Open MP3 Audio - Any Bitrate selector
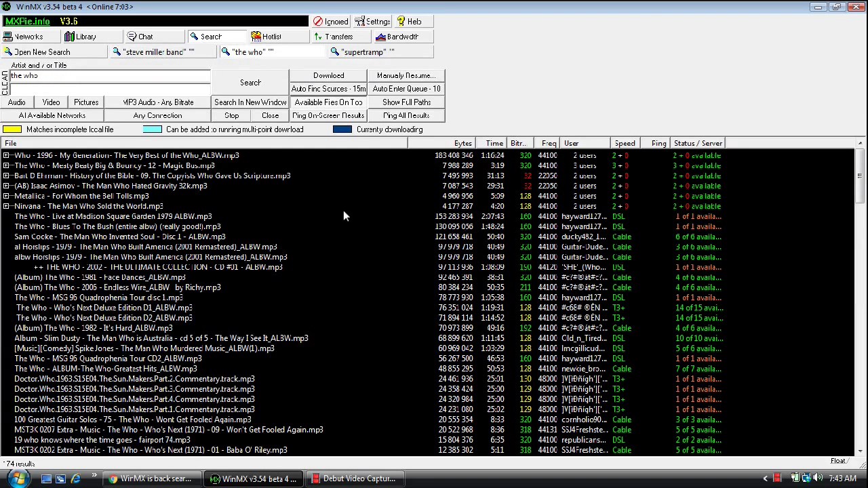Image resolution: width=868 pixels, height=488 pixels. [158, 102]
